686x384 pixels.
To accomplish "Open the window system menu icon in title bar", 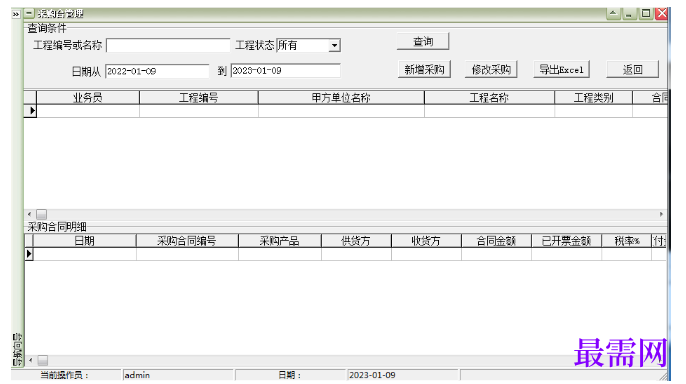I will 28,14.
